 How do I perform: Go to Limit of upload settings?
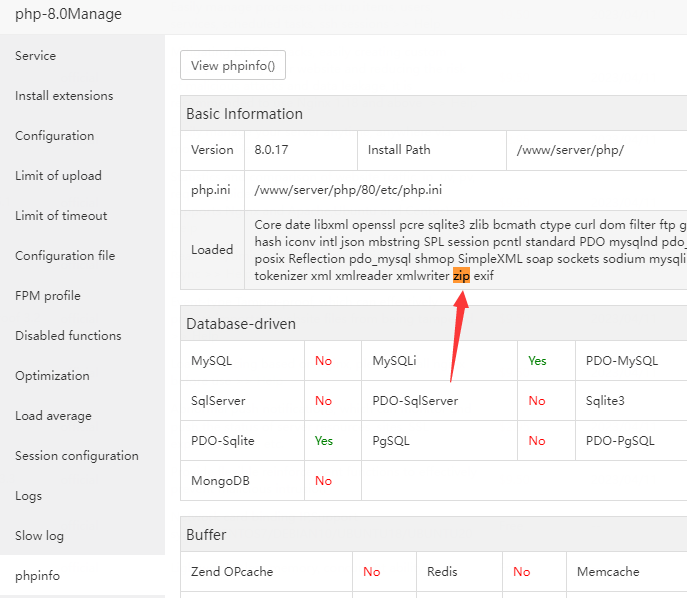coord(58,176)
